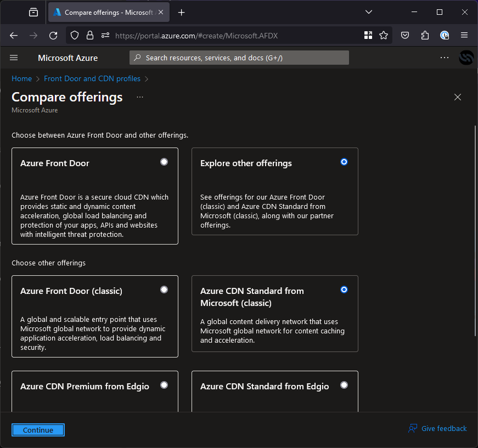Click 'Choose other offerings' heading text
The width and height of the screenshot is (478, 448).
[x=48, y=263]
